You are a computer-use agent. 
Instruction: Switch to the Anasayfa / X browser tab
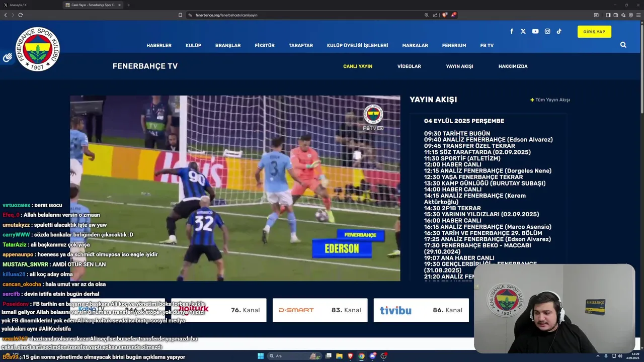30,5
